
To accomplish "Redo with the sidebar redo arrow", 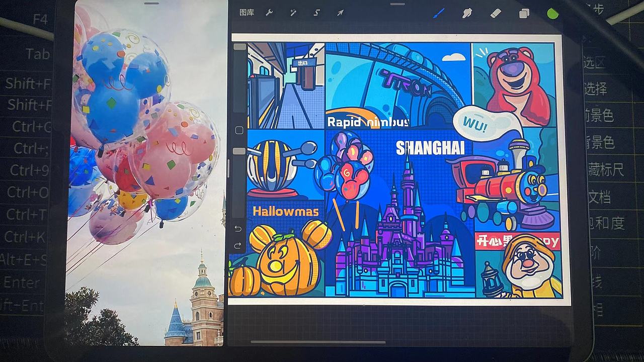I will pyautogui.click(x=238, y=245).
